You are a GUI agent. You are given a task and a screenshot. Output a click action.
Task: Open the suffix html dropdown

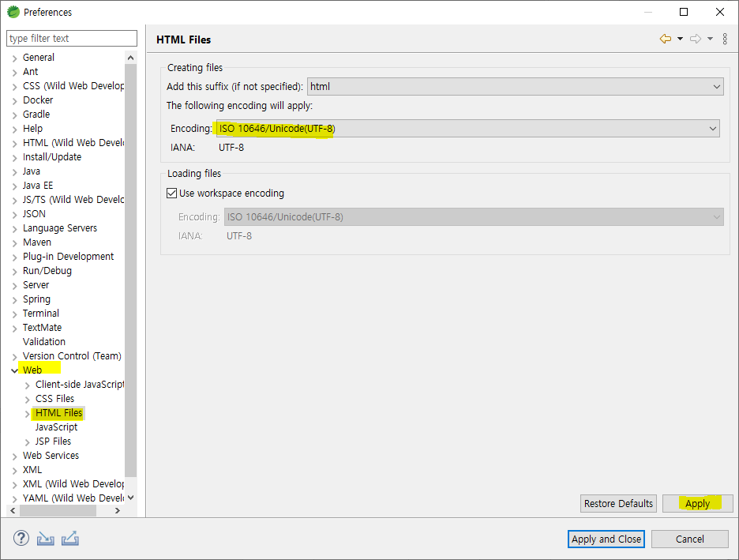click(516, 87)
